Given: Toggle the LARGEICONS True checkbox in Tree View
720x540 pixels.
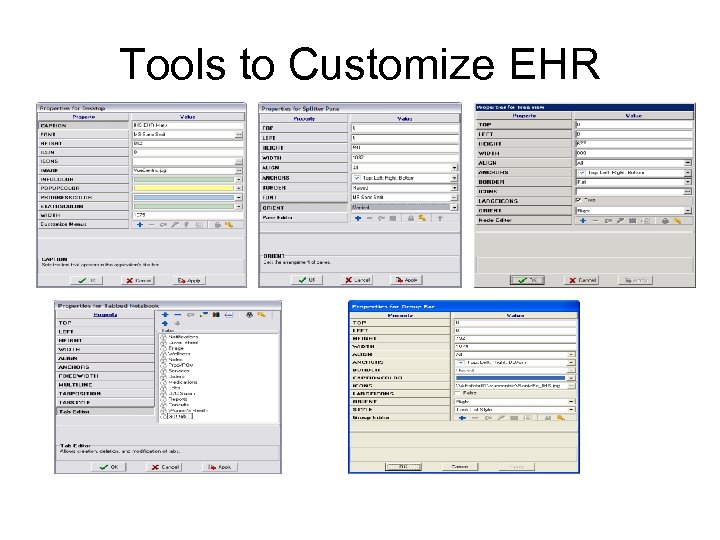Looking at the screenshot, I should coord(579,200).
